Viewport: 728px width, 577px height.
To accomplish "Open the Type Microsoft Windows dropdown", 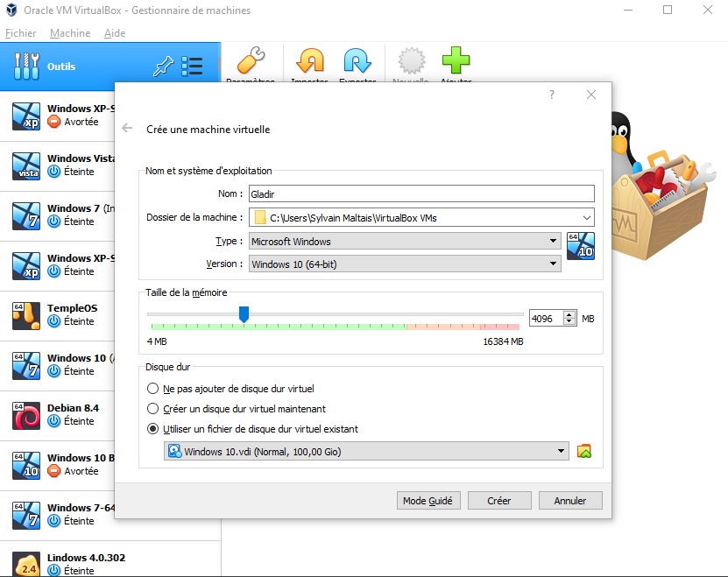I will point(405,241).
